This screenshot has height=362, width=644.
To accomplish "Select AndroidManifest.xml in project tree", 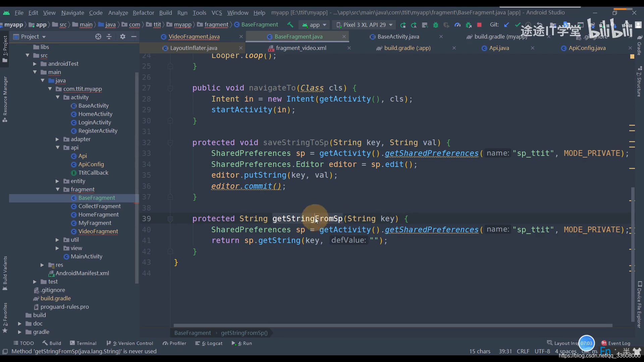I will click(x=82, y=273).
